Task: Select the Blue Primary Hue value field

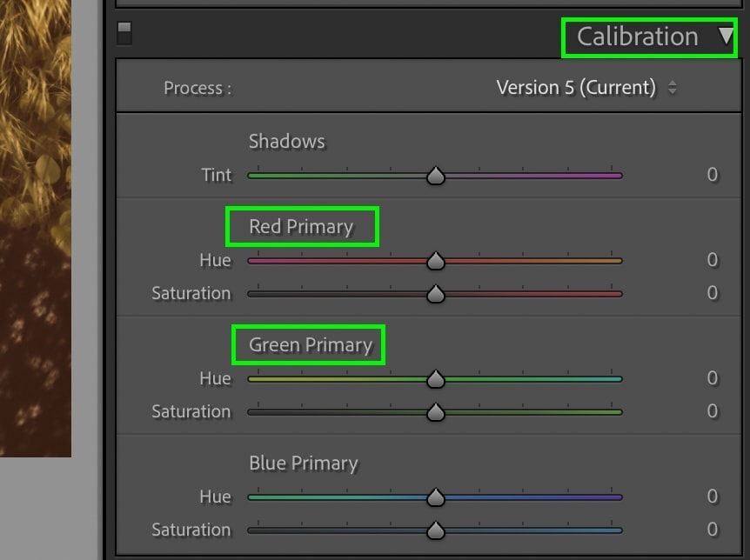Action: point(713,496)
